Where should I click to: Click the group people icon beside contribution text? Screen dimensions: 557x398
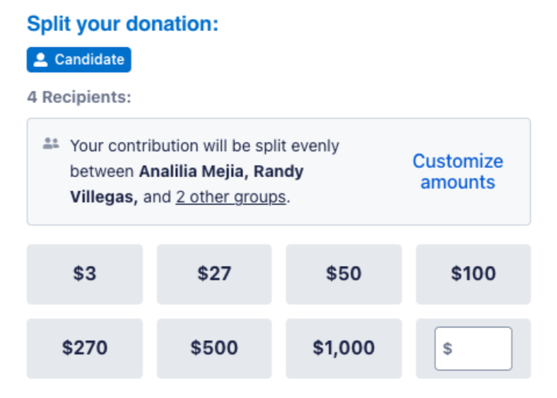pyautogui.click(x=51, y=144)
